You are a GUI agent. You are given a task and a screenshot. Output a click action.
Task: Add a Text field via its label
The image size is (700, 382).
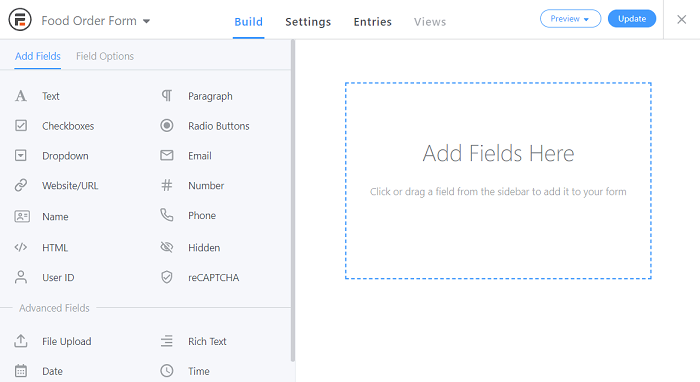[x=51, y=96]
